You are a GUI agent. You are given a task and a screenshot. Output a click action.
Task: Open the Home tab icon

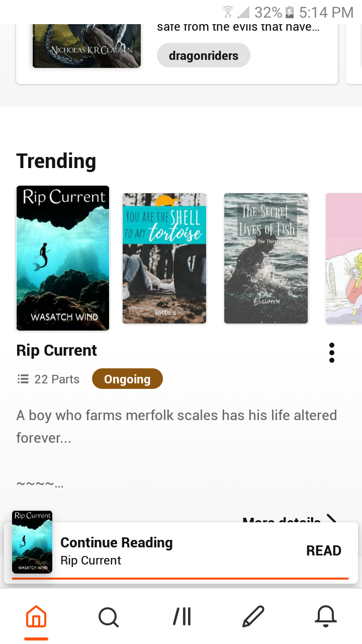click(36, 616)
